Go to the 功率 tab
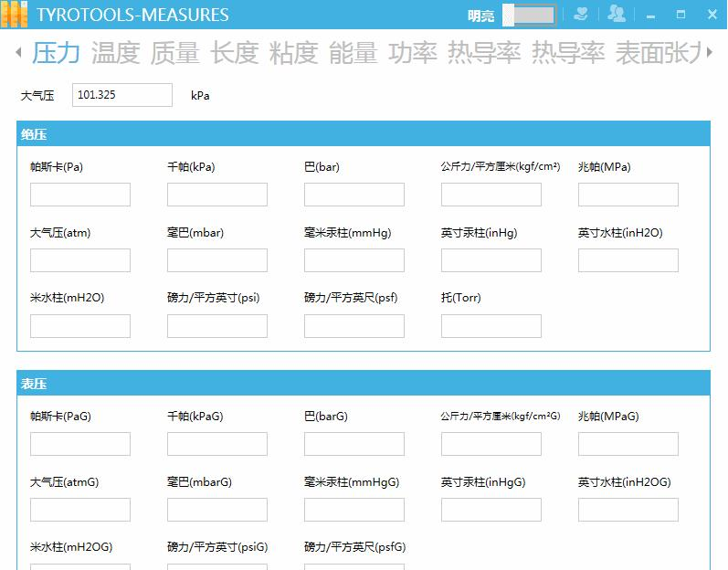This screenshot has height=570, width=728. [412, 52]
